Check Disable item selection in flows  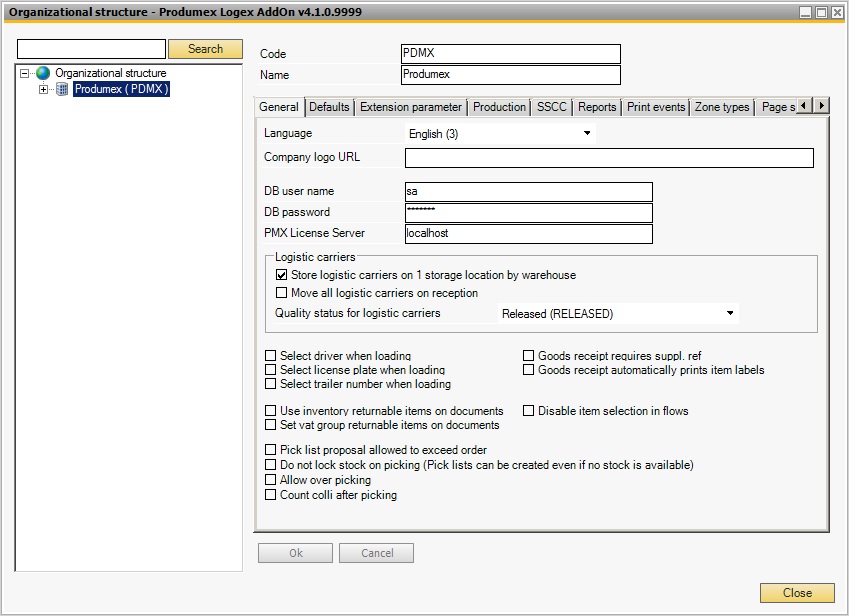pyautogui.click(x=528, y=411)
